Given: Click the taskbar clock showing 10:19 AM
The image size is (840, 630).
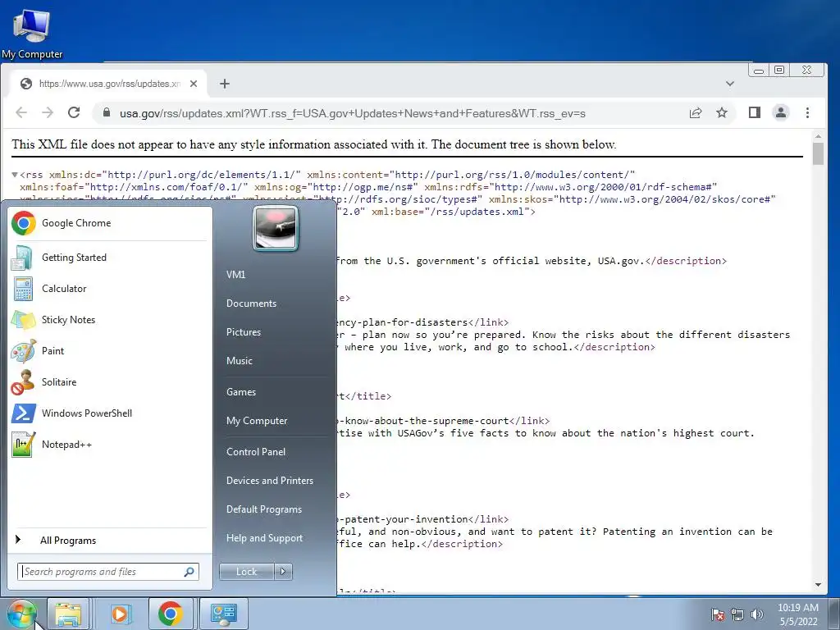Looking at the screenshot, I should tap(798, 614).
